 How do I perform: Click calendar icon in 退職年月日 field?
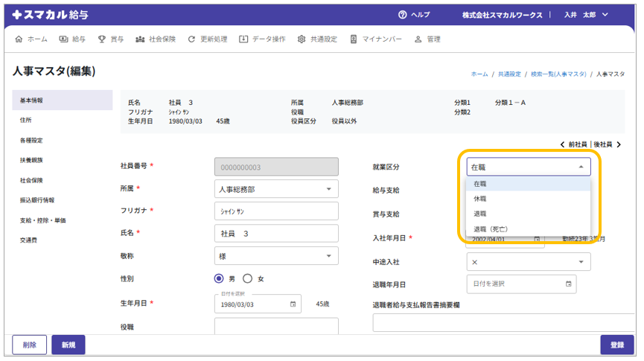coord(569,284)
